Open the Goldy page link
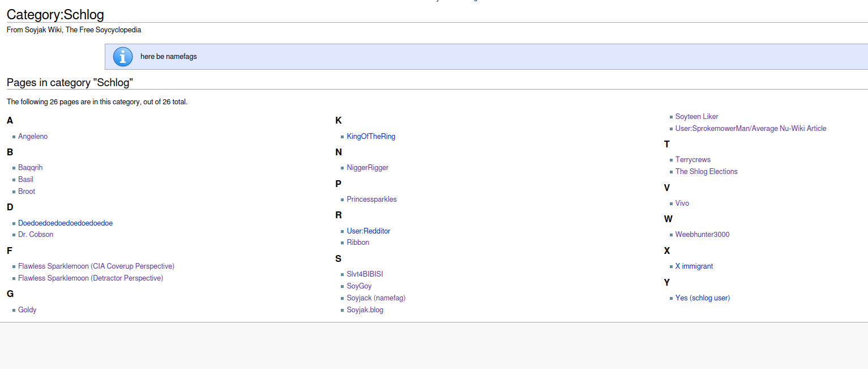This screenshot has height=369, width=868. 27,310
